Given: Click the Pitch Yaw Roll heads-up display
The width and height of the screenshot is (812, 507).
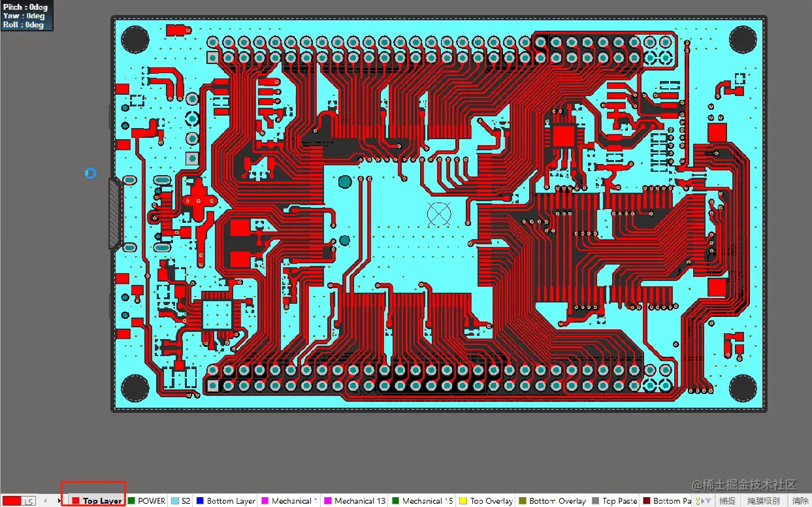Looking at the screenshot, I should pyautogui.click(x=27, y=16).
